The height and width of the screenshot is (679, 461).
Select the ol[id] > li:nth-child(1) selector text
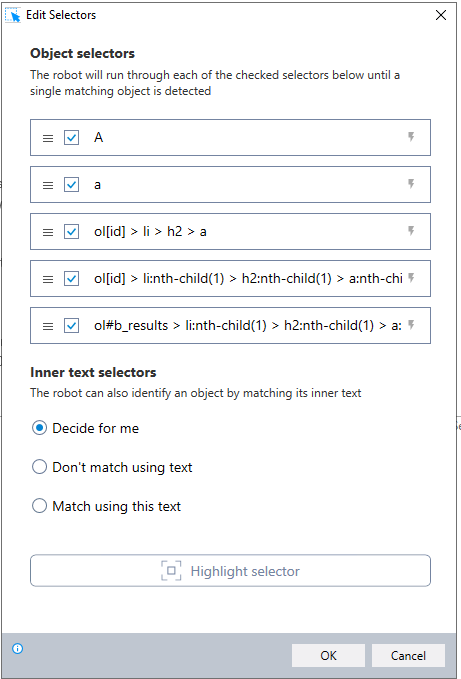248,278
